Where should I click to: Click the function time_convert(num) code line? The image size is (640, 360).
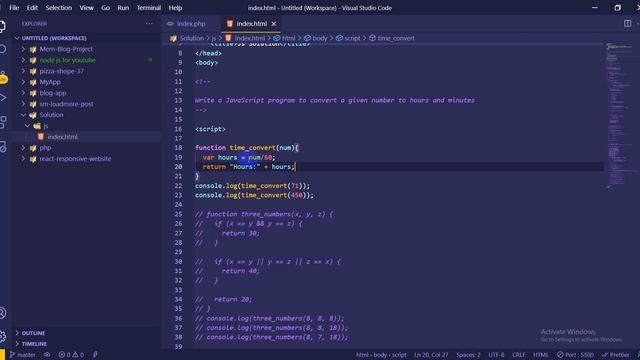point(247,148)
